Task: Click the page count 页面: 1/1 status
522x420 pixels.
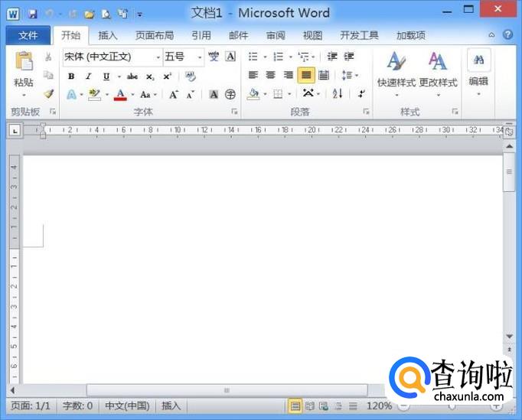Action: point(31,406)
